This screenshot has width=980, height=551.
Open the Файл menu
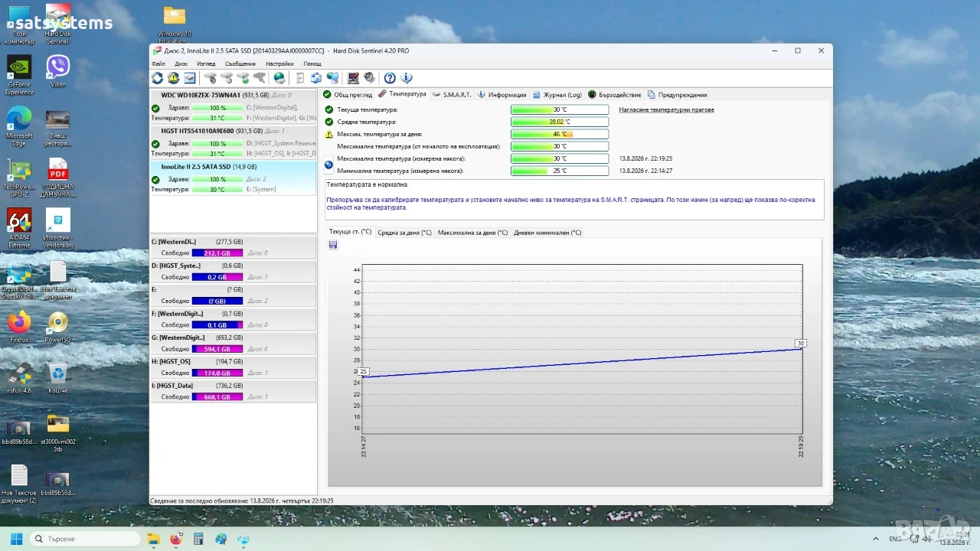(158, 64)
